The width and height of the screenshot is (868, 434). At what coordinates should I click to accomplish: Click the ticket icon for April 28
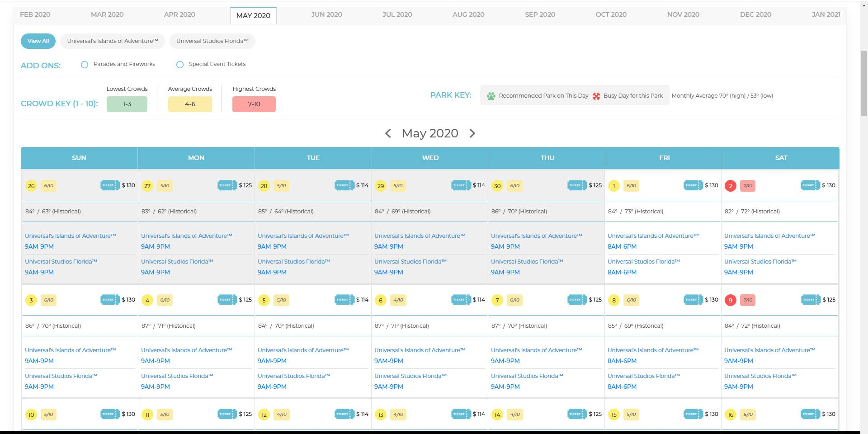coord(344,185)
